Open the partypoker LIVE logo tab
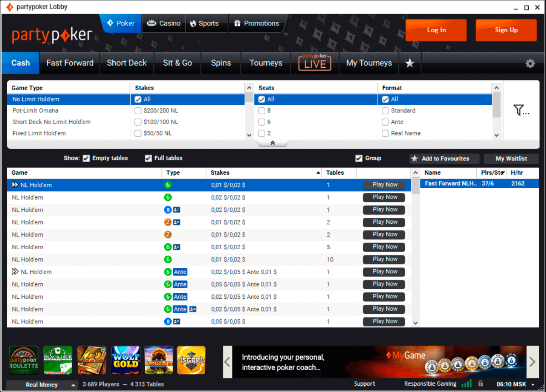Screen dimensions: 546x392 tap(315, 63)
